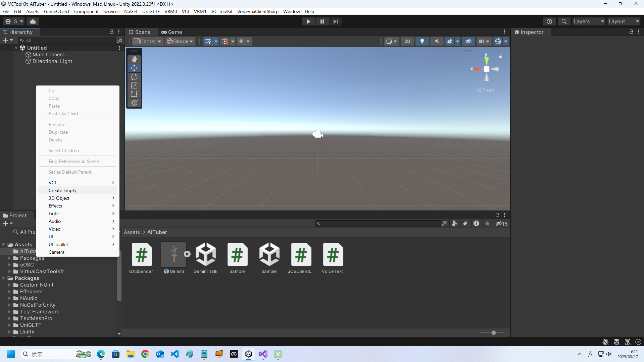The height and width of the screenshot is (362, 644).
Task: Click the favorites star icon in Project
Action: coord(487,224)
